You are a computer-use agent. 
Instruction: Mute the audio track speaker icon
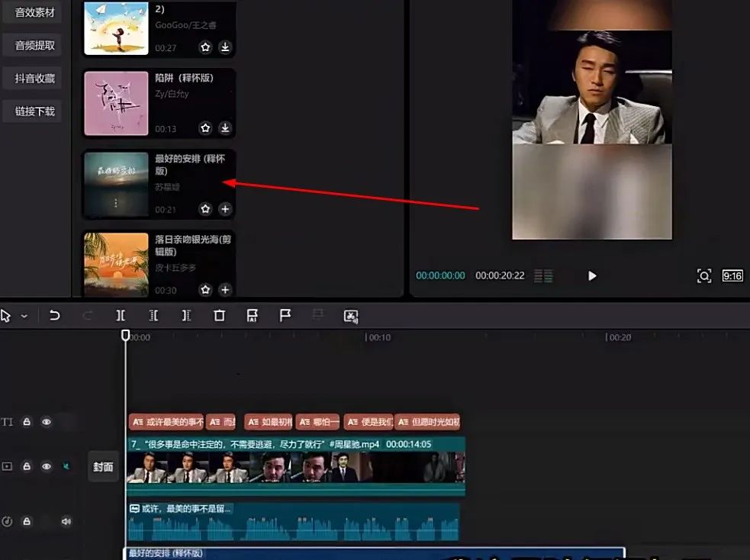[65, 520]
